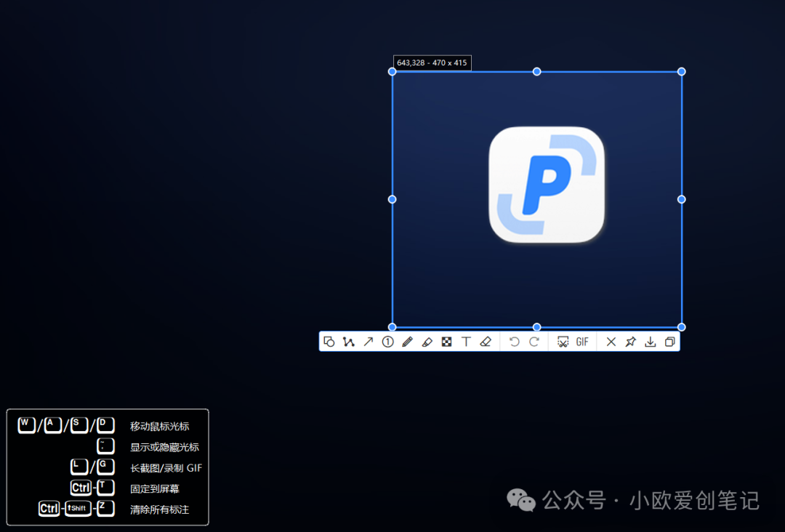
Task: Click the top-left selection handle
Action: (x=392, y=71)
